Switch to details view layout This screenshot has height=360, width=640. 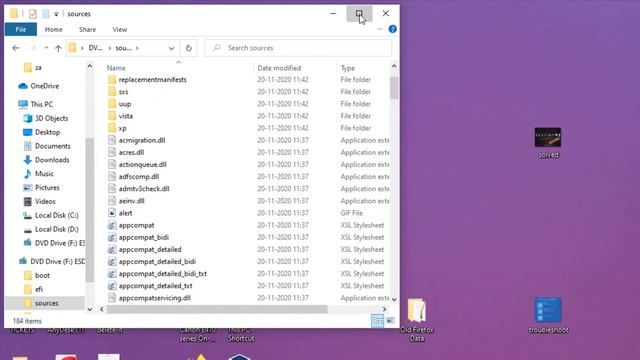tap(378, 321)
